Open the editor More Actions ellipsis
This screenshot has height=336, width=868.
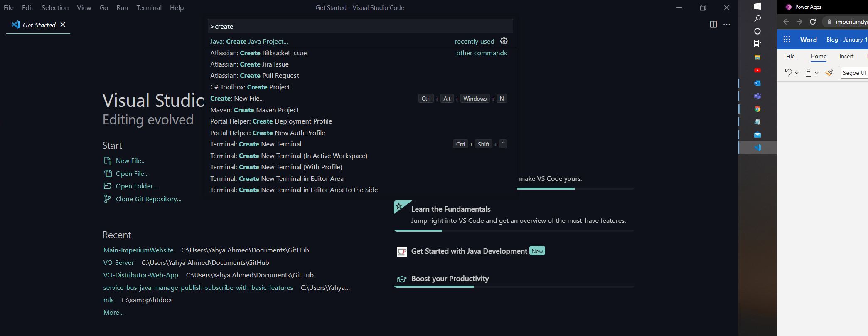tap(726, 25)
